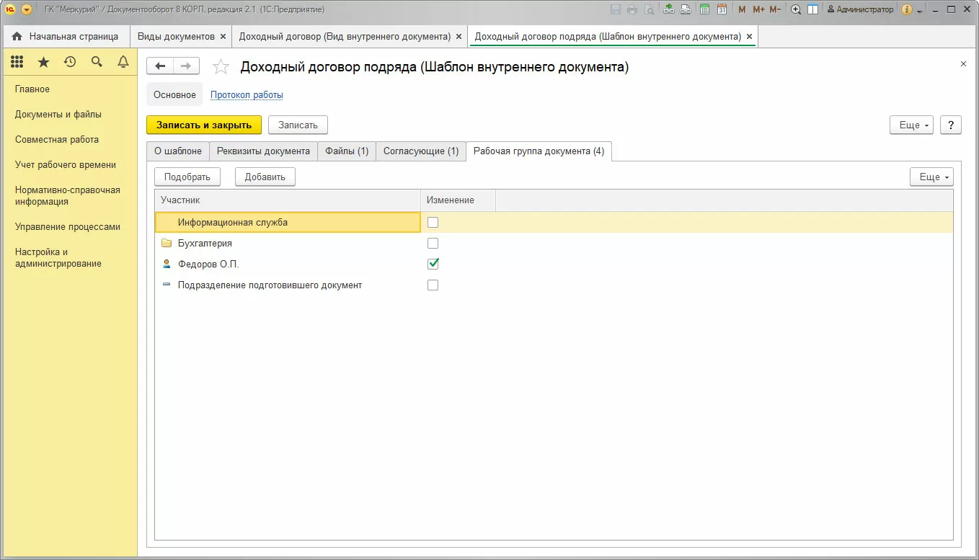
Task: Click the M memory button
Action: coord(742,9)
